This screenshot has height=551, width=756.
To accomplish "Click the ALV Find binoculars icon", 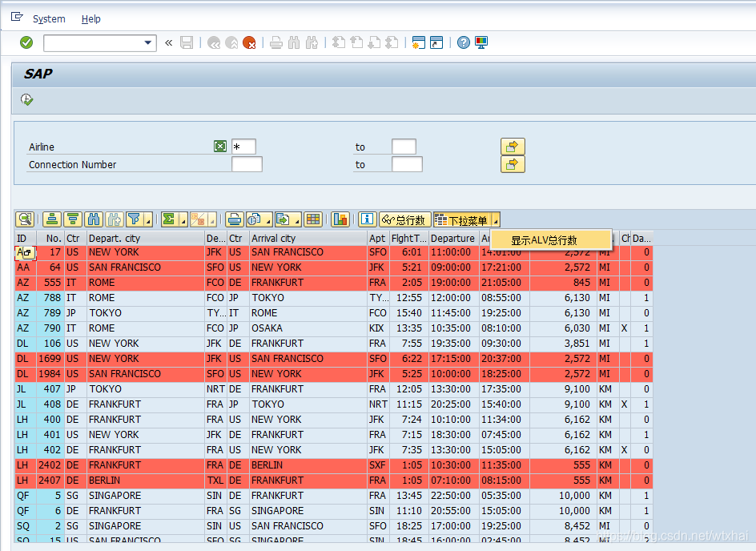I will [94, 219].
